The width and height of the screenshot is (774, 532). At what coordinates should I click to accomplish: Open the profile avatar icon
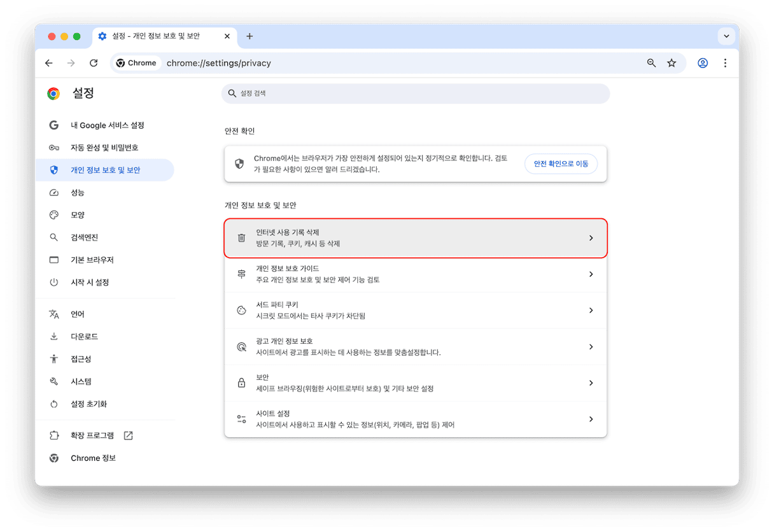click(703, 63)
